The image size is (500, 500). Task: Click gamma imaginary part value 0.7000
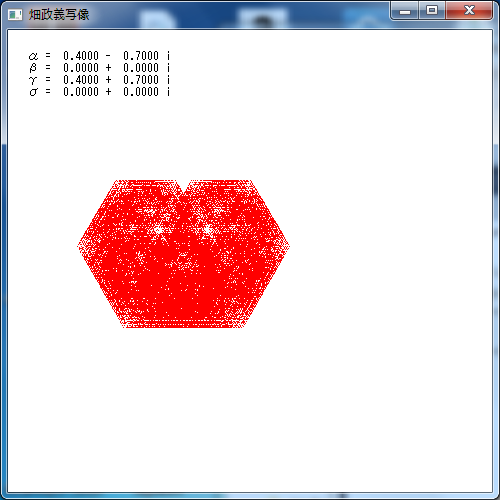pos(141,80)
